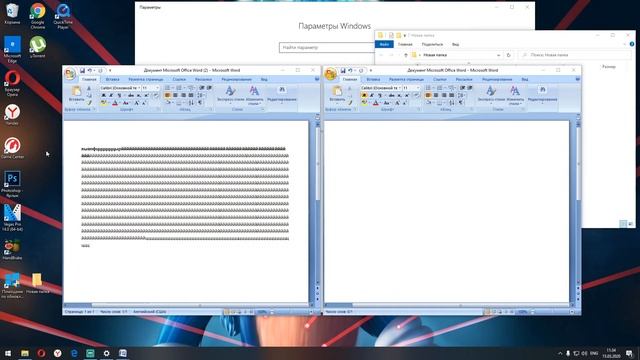
Task: Click the font color icon in left Word
Action: 115,103
